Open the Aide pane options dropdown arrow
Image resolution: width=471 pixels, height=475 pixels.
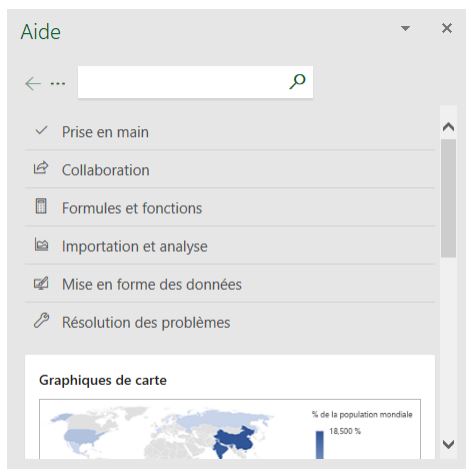[405, 28]
